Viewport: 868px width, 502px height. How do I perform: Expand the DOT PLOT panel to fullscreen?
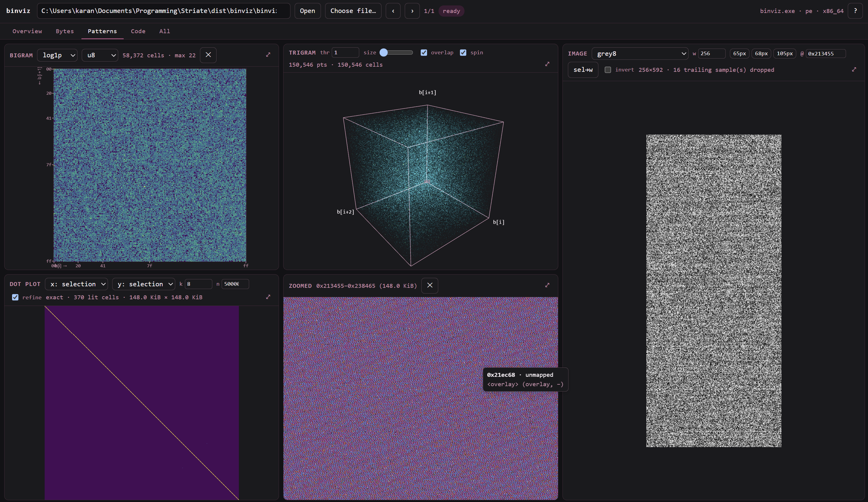pos(268,297)
